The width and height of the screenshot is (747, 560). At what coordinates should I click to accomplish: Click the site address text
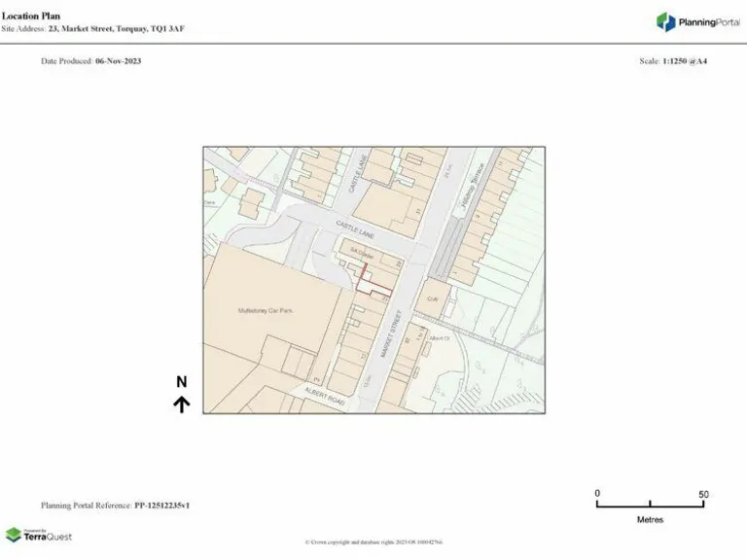pos(93,29)
